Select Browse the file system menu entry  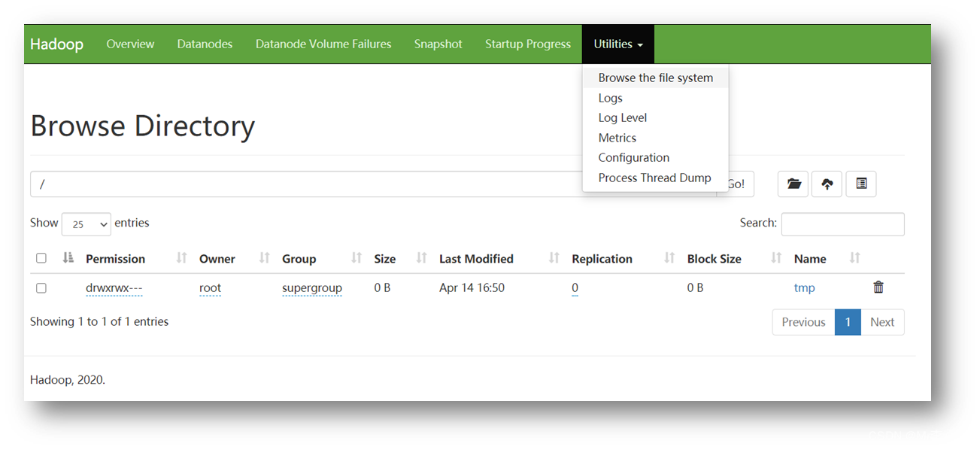coord(656,78)
